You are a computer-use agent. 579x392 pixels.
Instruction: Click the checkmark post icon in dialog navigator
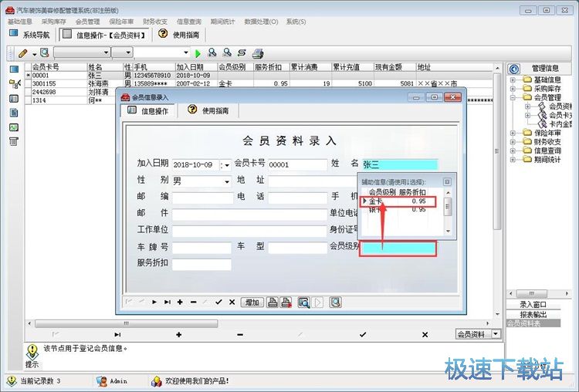(218, 302)
